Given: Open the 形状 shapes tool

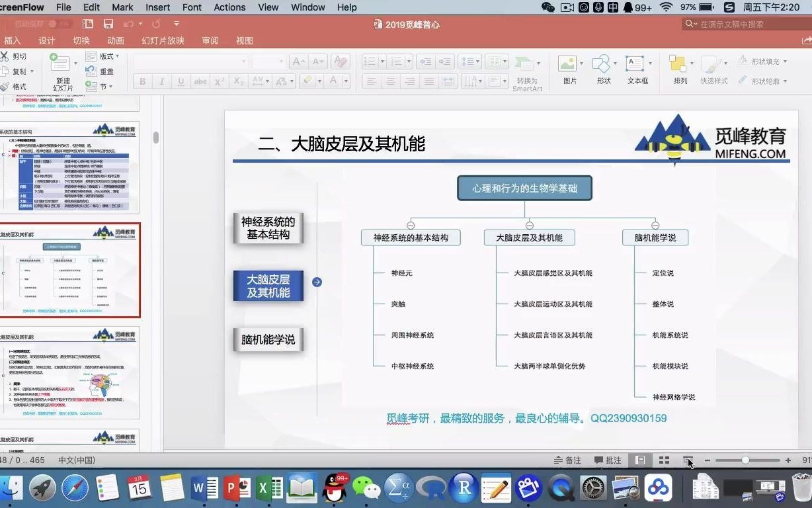Looking at the screenshot, I should point(602,69).
